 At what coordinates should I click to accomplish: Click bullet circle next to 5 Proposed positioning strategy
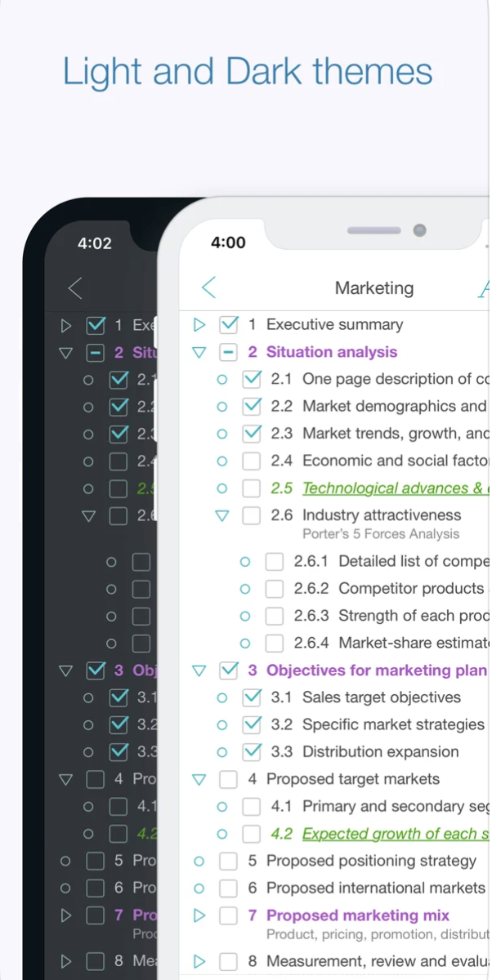[x=199, y=861]
